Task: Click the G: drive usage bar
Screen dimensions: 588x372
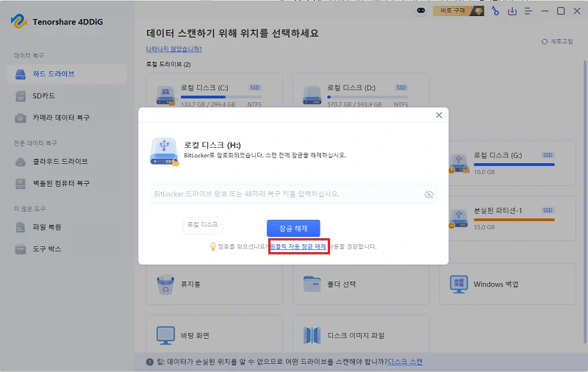Action: [x=514, y=165]
